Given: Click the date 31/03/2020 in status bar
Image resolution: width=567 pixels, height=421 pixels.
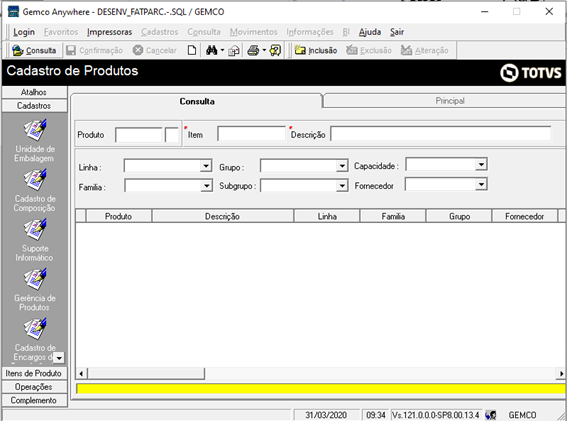Looking at the screenshot, I should (x=326, y=415).
